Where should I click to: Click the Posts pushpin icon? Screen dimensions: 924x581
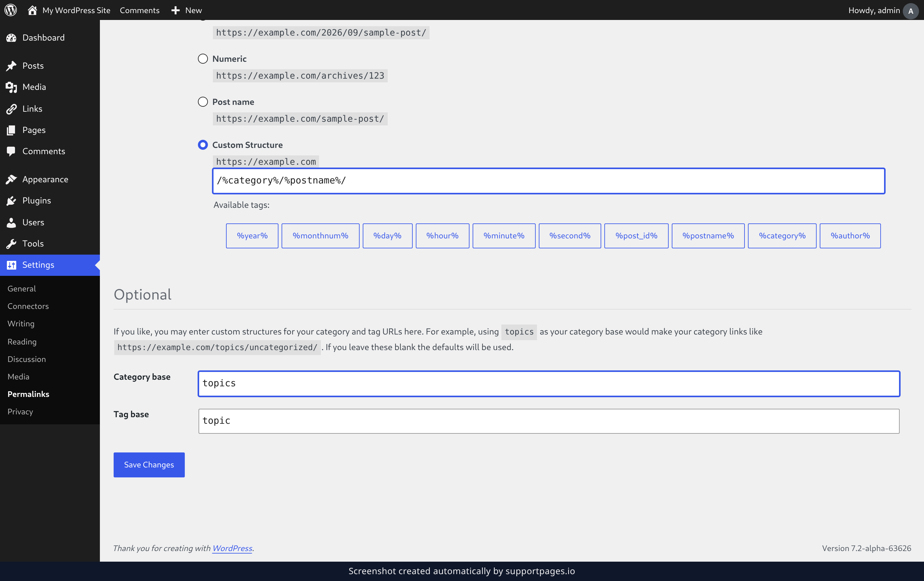pos(11,66)
